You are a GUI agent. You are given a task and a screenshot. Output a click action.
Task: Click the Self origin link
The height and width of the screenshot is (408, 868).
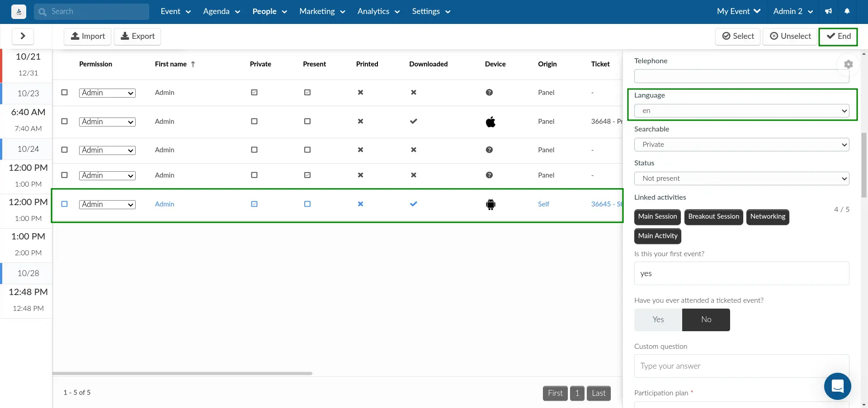click(543, 204)
